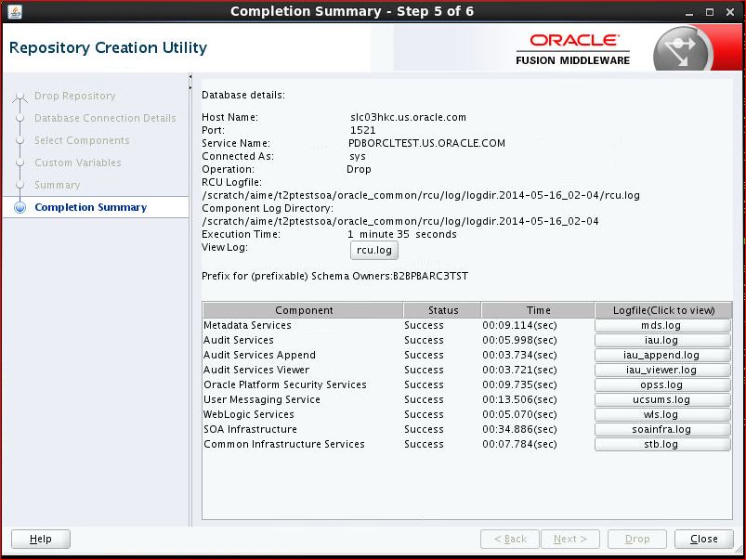Click the 00:13.506(sec) time cell

click(519, 399)
